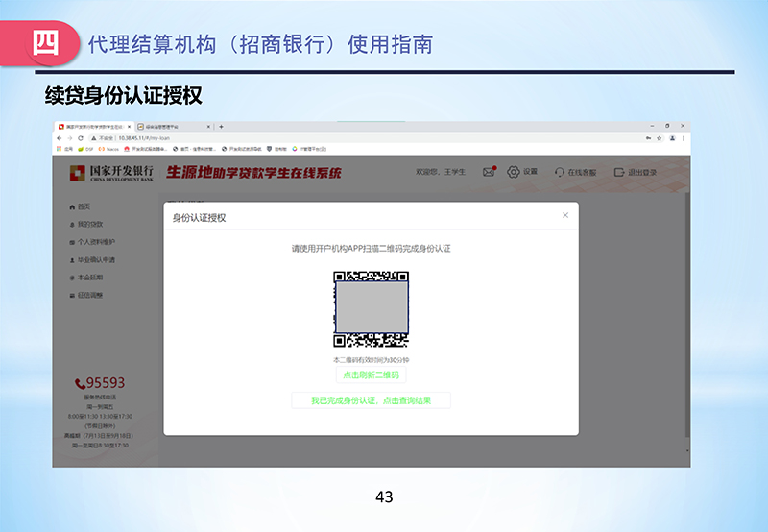Open the browser three-dot menu
Viewport: 768px width, 532px height.
click(x=684, y=138)
